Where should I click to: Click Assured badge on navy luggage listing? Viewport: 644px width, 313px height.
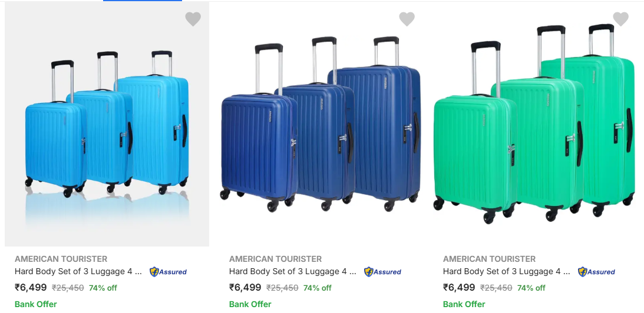[x=382, y=272]
